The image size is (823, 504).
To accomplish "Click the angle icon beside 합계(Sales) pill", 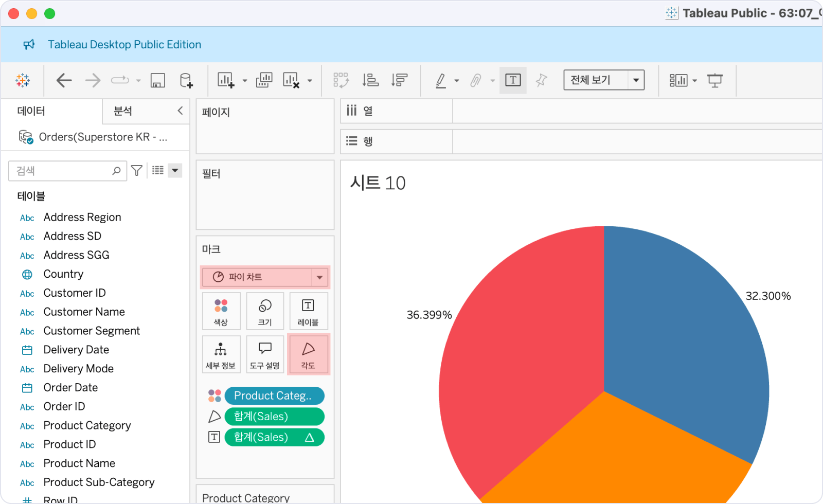I will (x=214, y=417).
